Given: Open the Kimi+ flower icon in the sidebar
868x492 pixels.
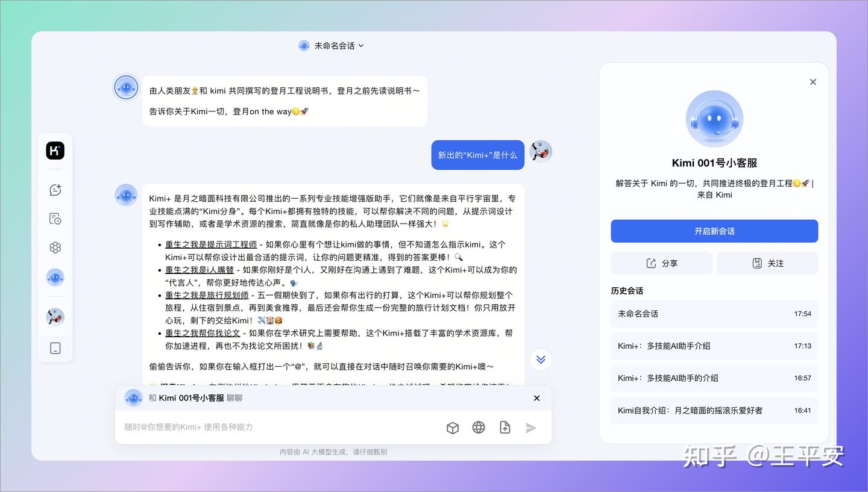Looking at the screenshot, I should [55, 248].
